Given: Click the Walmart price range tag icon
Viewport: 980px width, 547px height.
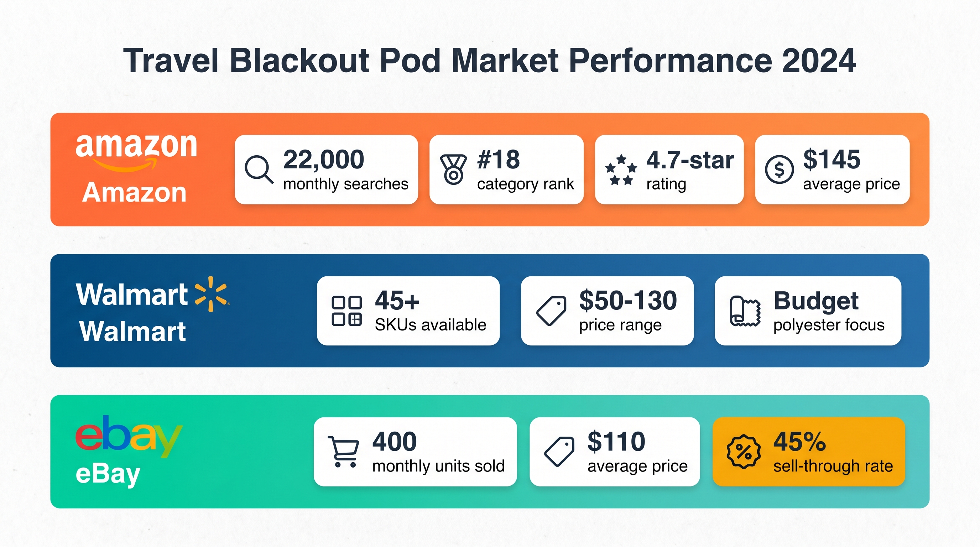Looking at the screenshot, I should [x=551, y=311].
